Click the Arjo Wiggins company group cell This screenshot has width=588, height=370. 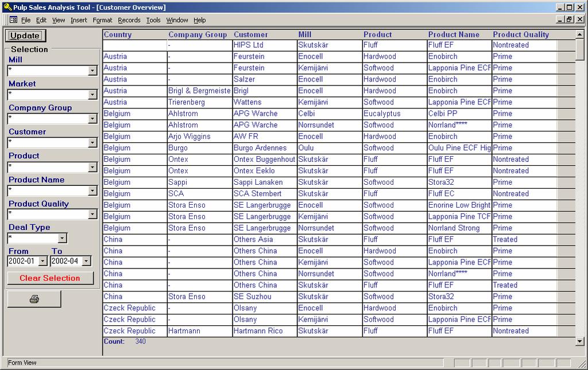click(x=199, y=137)
